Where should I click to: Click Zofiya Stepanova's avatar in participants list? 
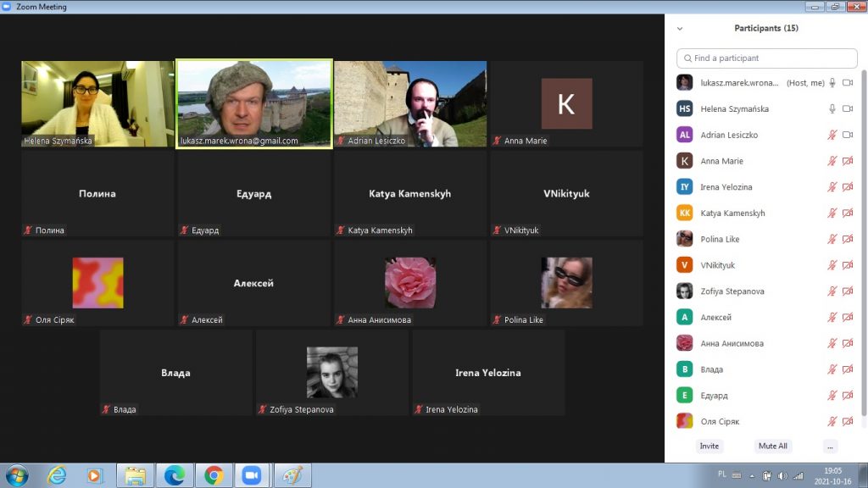point(684,291)
